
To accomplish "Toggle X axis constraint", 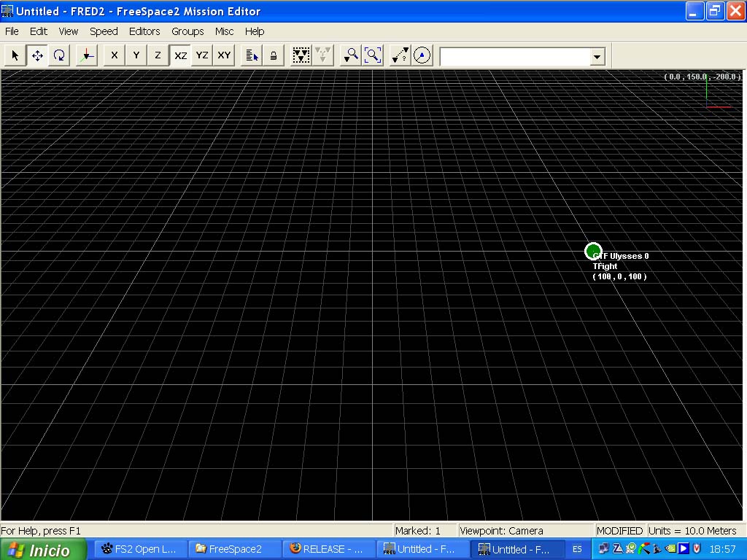I will (114, 55).
